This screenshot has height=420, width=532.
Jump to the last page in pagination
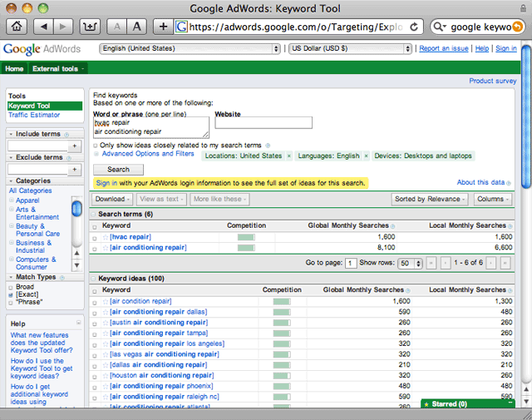click(x=505, y=263)
